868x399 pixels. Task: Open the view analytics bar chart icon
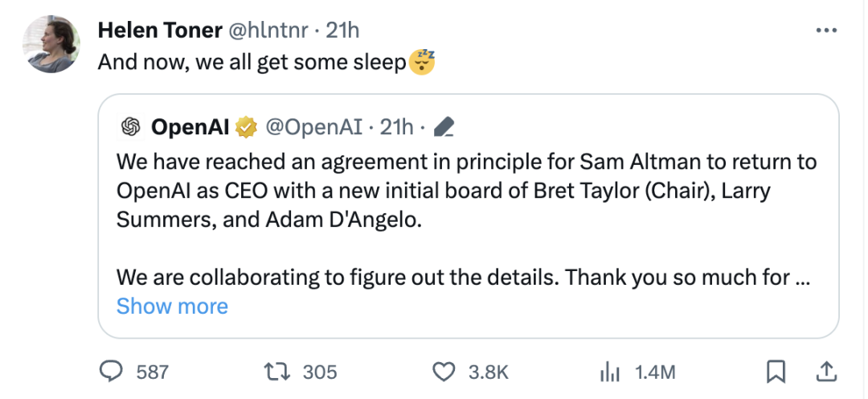pyautogui.click(x=611, y=371)
